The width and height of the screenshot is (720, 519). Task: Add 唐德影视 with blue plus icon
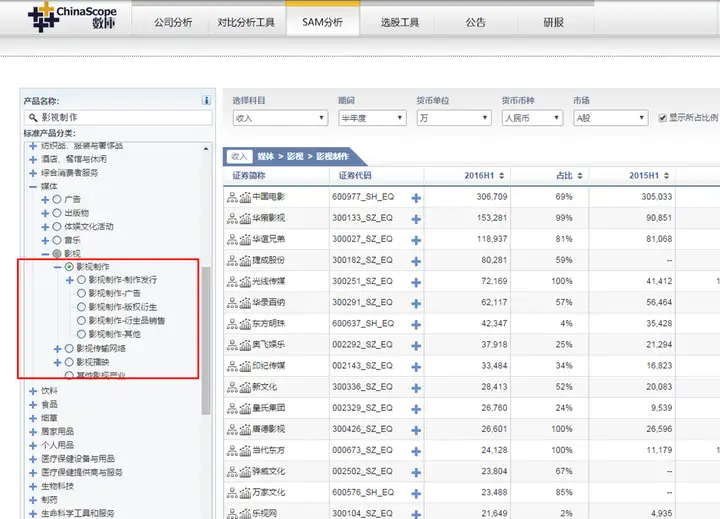[416, 430]
